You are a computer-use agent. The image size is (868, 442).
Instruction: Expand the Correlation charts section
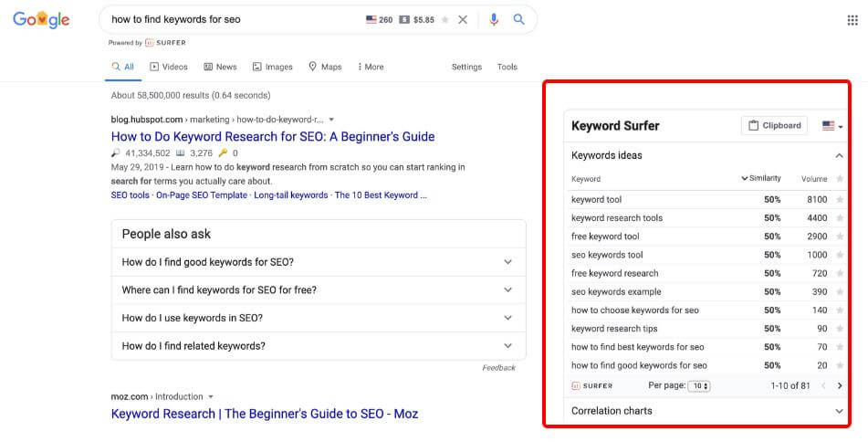click(707, 411)
